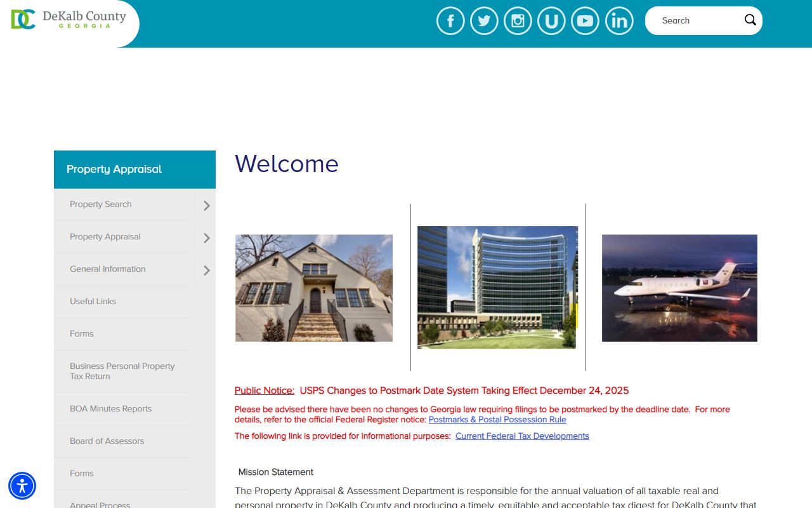Go to Useful Links page
Viewport: 812px width, 508px height.
click(93, 302)
